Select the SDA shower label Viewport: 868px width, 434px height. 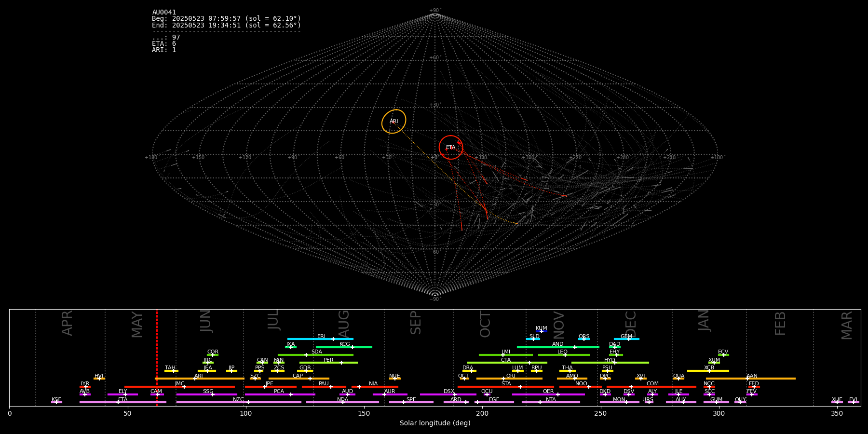pyautogui.click(x=317, y=352)
